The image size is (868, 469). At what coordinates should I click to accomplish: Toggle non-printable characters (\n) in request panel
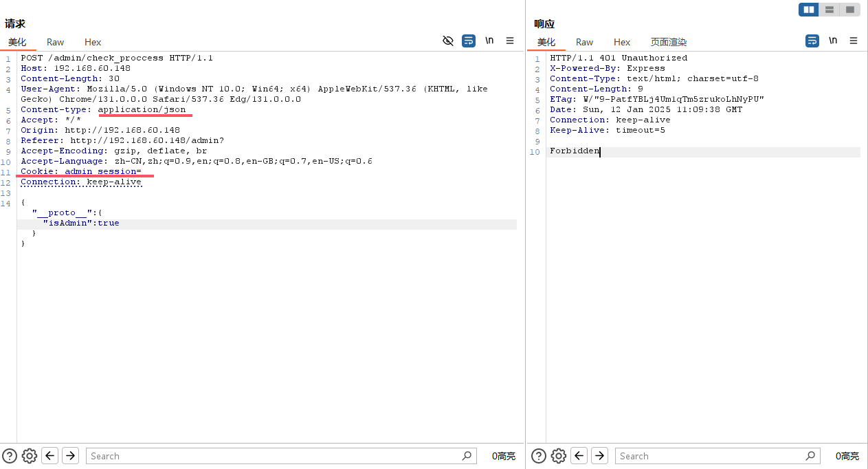pos(489,41)
